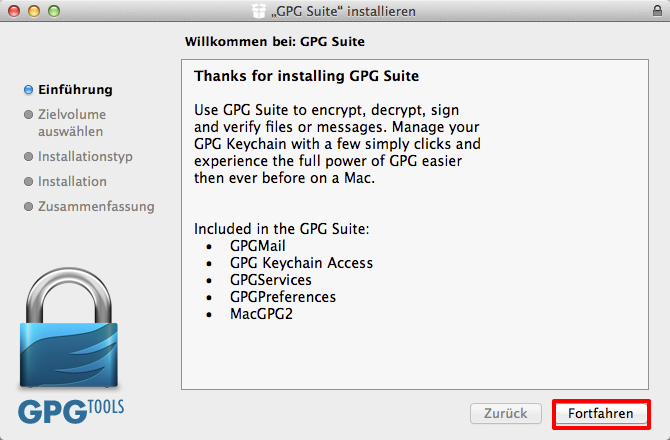Click the GPGMail list entry
670x440 pixels.
pyautogui.click(x=258, y=246)
